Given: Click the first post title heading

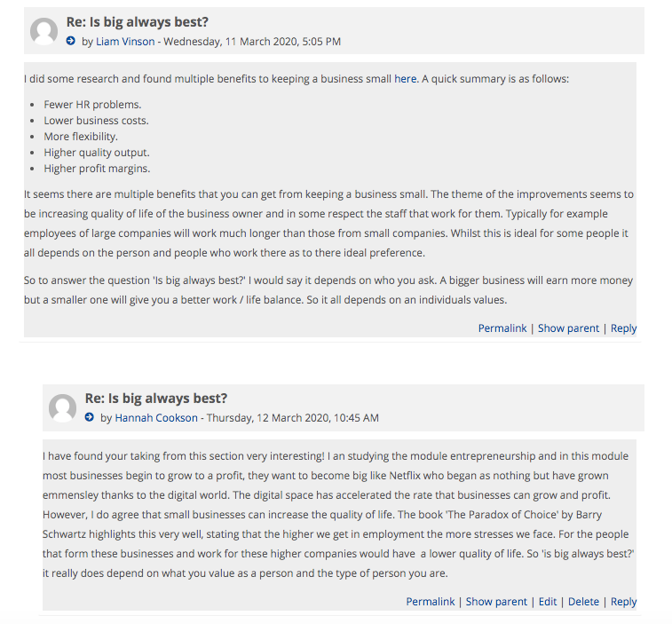Looking at the screenshot, I should click(138, 22).
